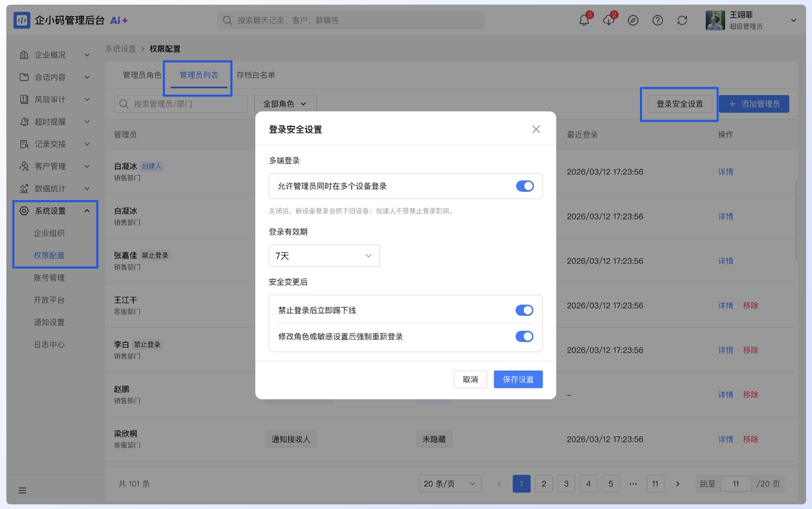
Task: Open 详情 for 张嘉佳
Action: 726,261
